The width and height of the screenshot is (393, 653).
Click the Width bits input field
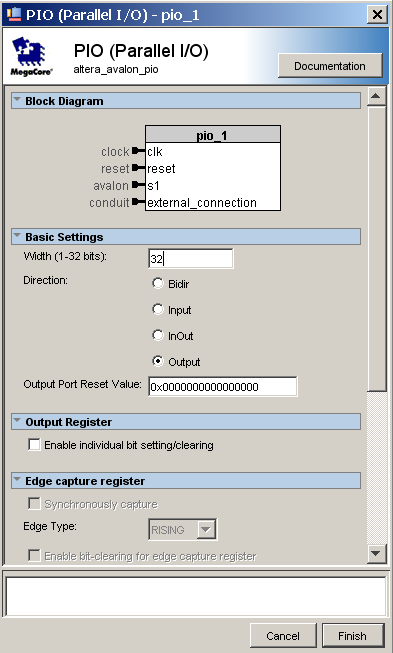coord(191,259)
